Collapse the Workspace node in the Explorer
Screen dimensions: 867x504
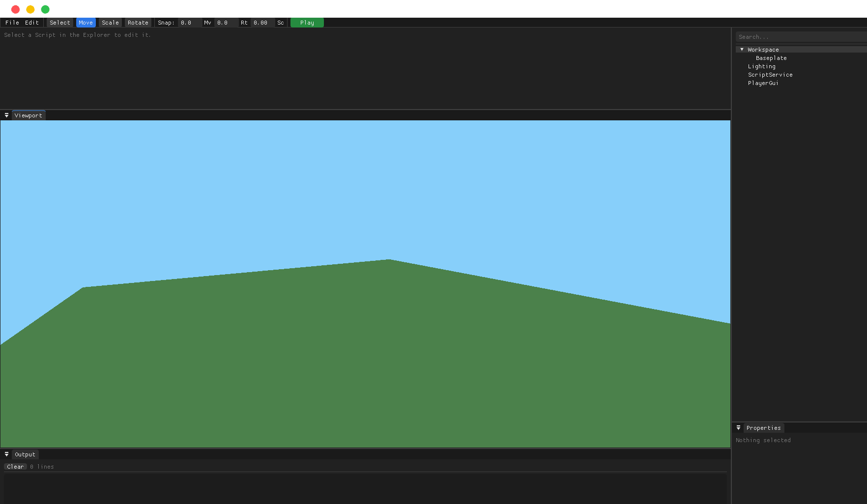(x=742, y=49)
